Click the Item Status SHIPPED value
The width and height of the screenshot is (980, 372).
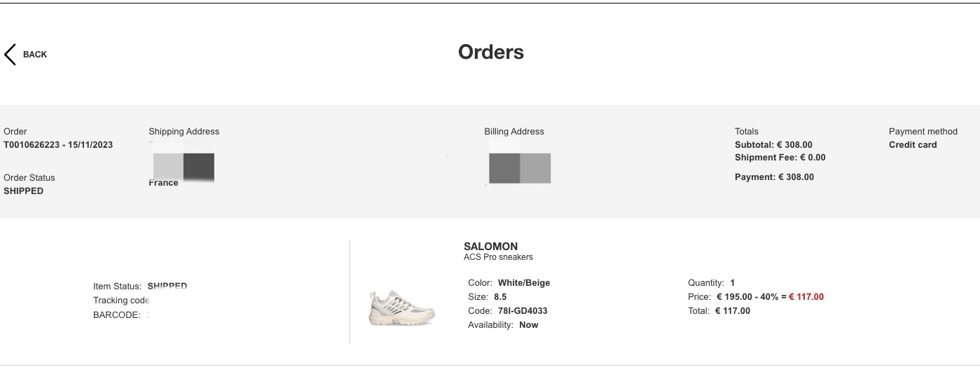tap(167, 287)
